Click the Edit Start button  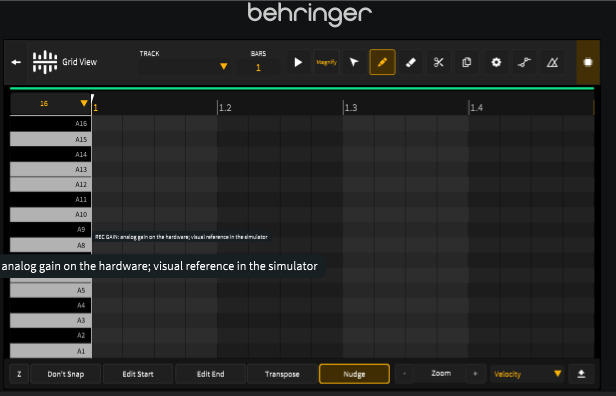(x=138, y=374)
